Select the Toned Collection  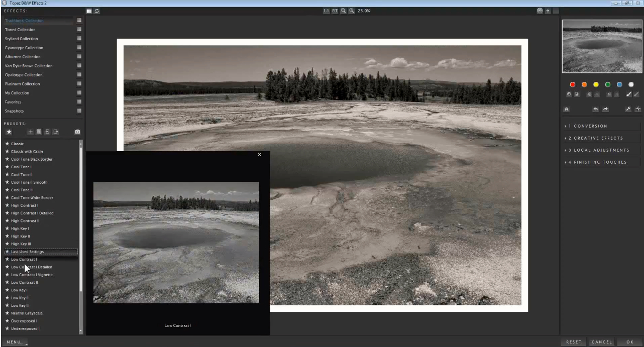coord(21,30)
